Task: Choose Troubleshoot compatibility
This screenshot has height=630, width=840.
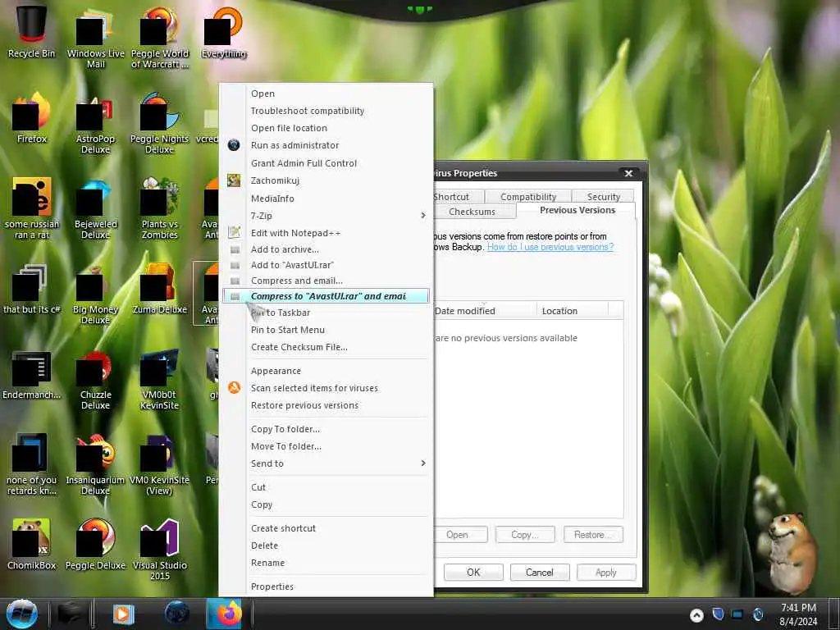Action: (326, 111)
